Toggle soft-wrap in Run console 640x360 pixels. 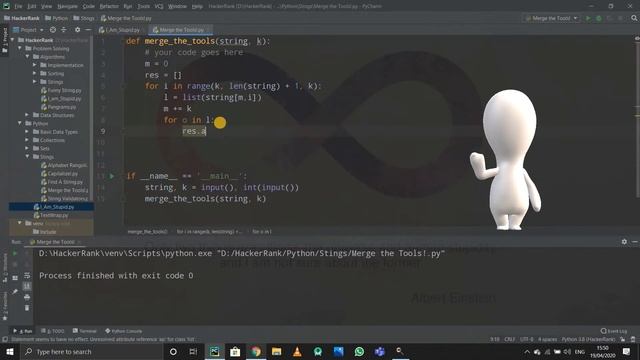[x=27, y=276]
